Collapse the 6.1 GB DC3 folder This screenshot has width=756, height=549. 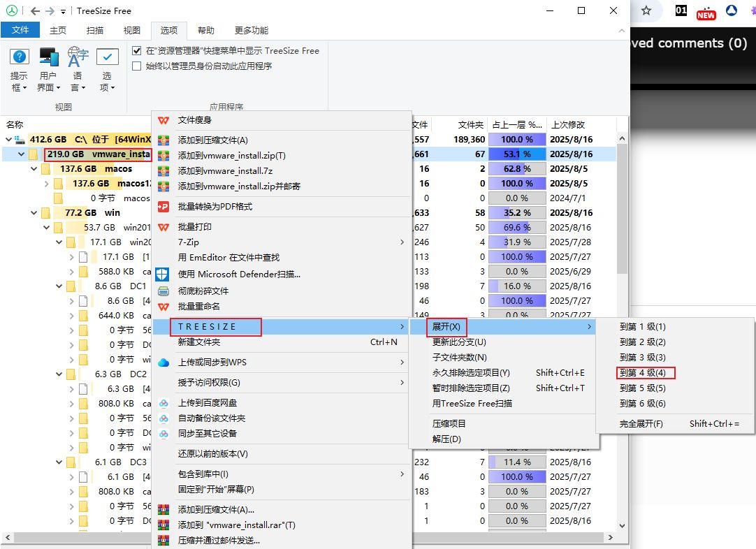pyautogui.click(x=59, y=462)
